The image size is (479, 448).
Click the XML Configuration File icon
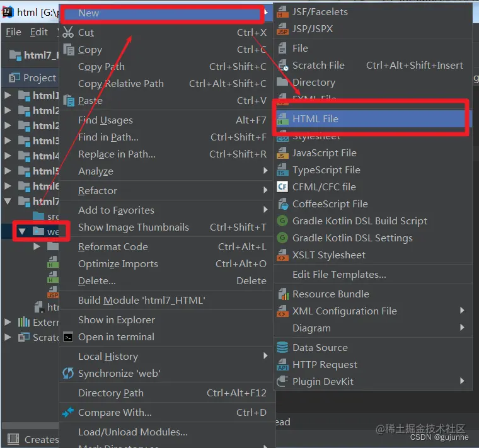tap(282, 311)
